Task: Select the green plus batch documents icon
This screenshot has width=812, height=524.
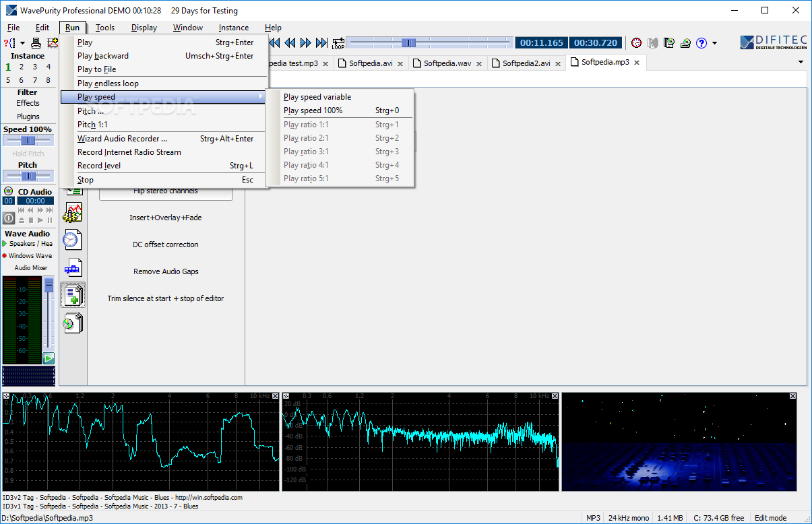Action: 73,295
